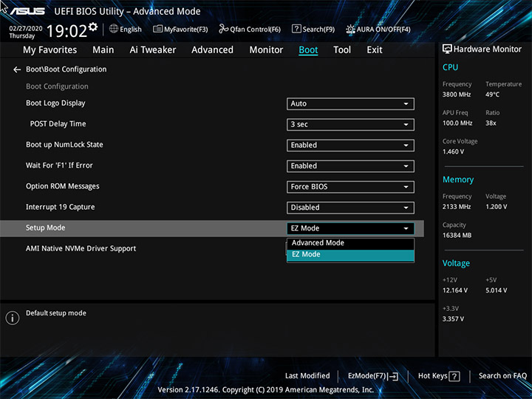Open Interrupt 19 Capture dropdown

point(350,208)
